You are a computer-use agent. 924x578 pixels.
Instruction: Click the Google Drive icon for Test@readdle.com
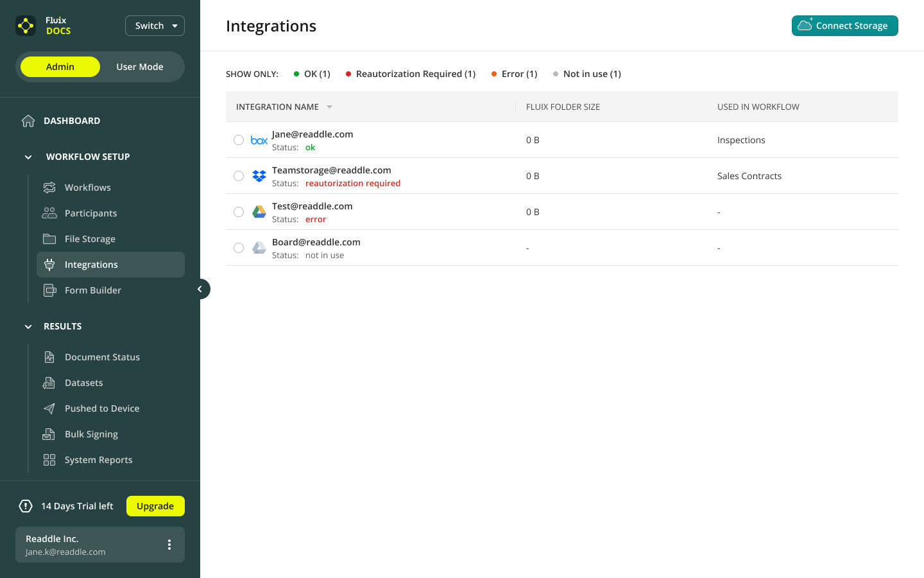coord(259,212)
